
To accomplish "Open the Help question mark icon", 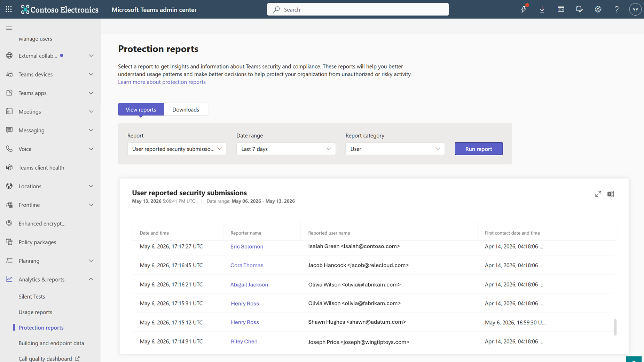I will click(616, 9).
